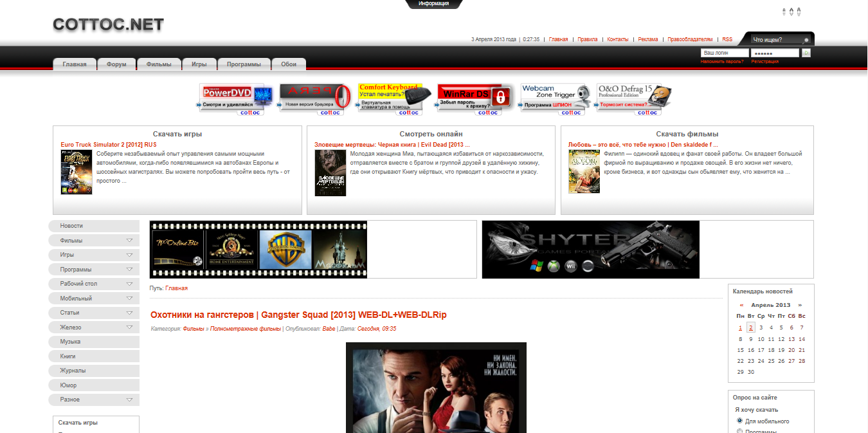
Task: Open the Gangster Squad article title
Action: point(298,315)
